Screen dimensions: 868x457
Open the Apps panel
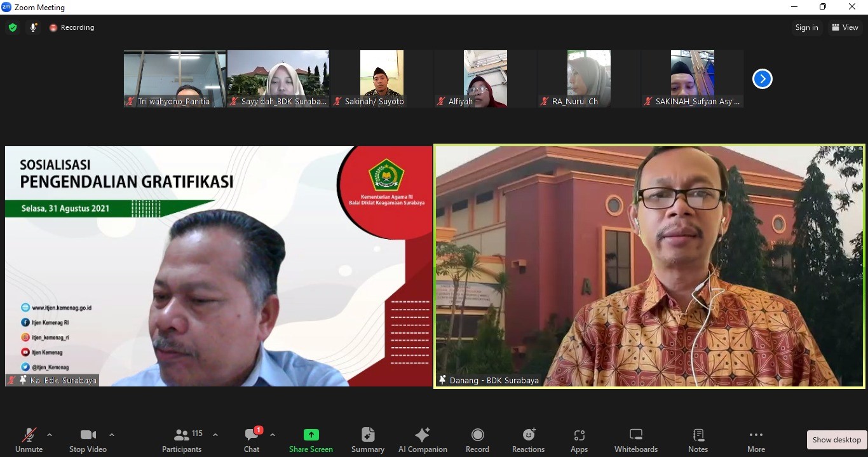click(579, 440)
